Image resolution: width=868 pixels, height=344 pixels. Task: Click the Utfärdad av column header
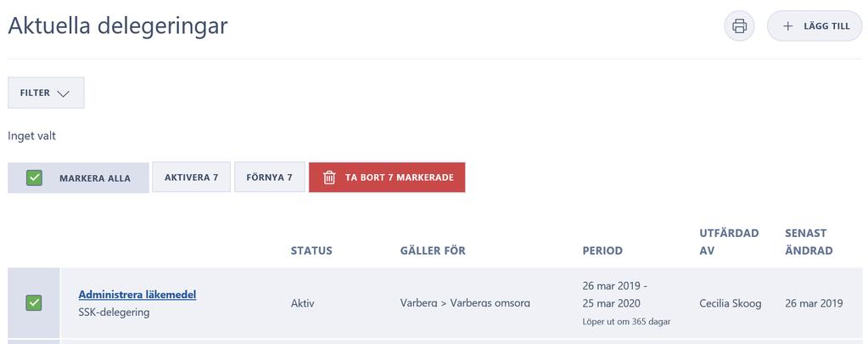(x=729, y=241)
